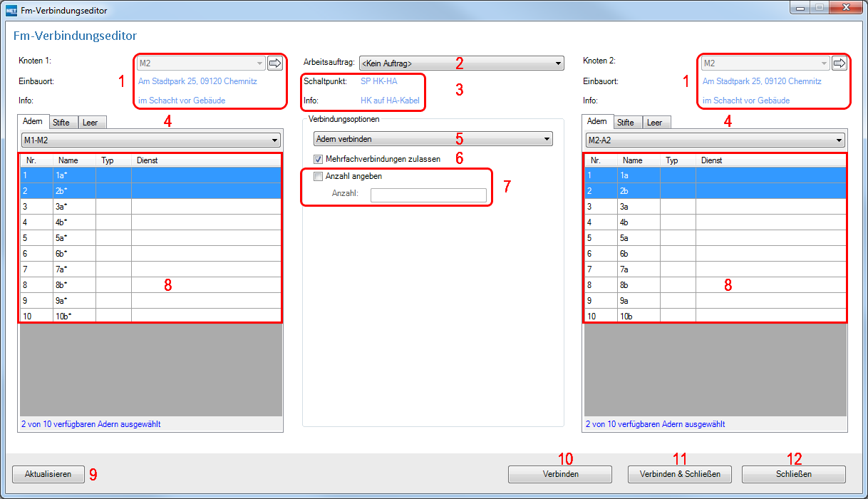Screen dimensions: 868x499
Task: Click the arrow button beside Knoten 1
Action: pos(275,63)
